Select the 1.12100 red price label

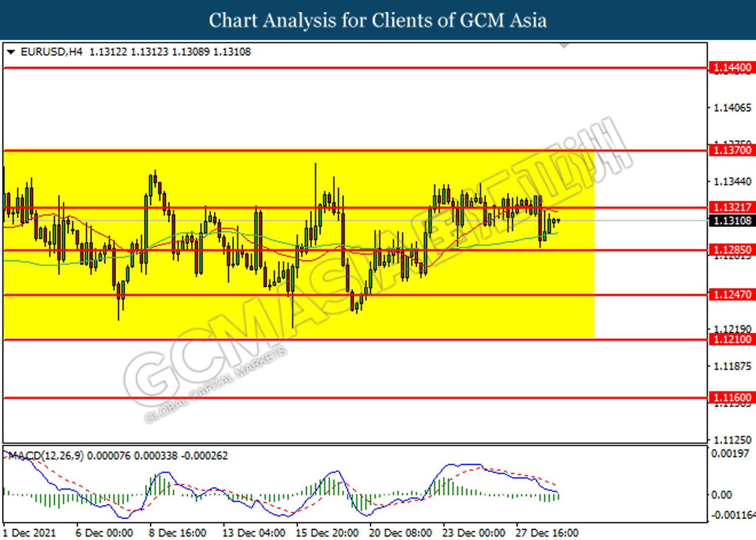(732, 339)
